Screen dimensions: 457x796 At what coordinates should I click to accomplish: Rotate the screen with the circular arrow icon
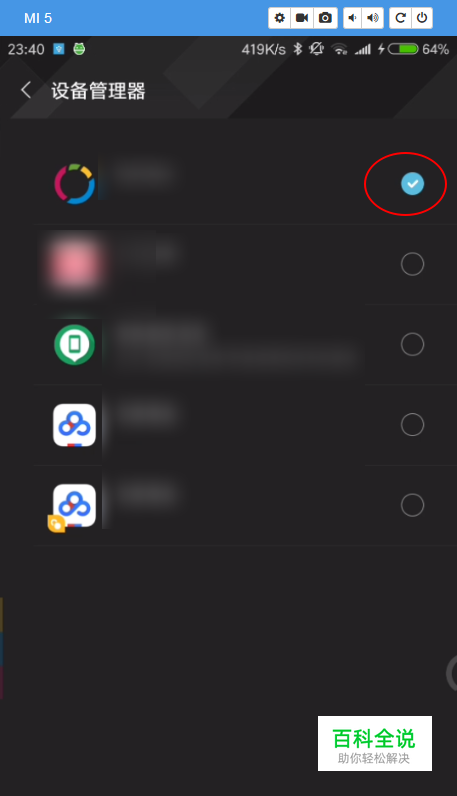[x=400, y=18]
